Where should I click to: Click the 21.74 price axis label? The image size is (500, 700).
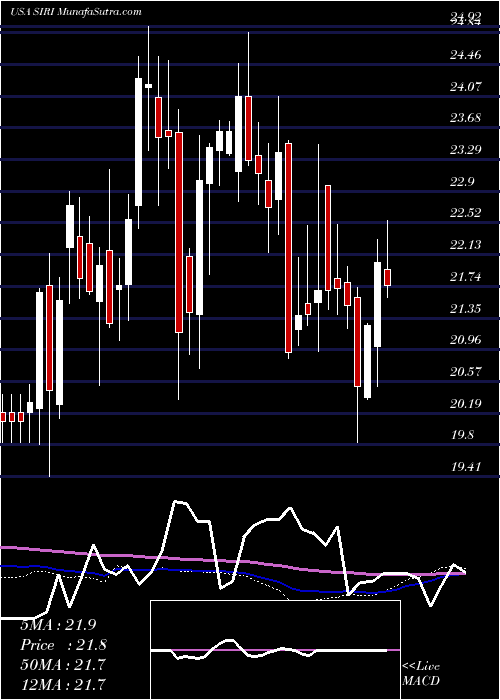[x=466, y=277]
